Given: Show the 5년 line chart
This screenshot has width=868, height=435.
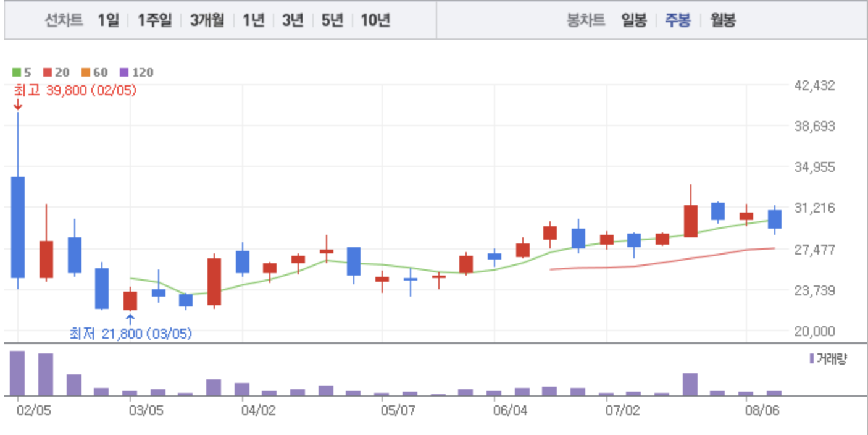Looking at the screenshot, I should pyautogui.click(x=332, y=20).
